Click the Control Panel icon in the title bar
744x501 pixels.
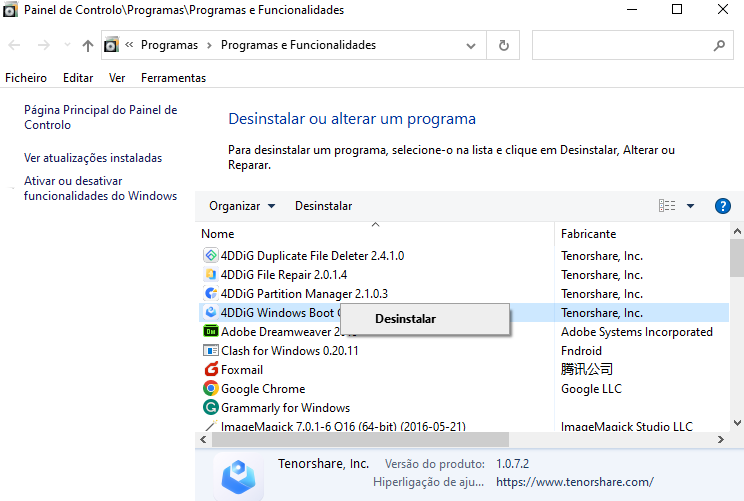click(x=10, y=9)
